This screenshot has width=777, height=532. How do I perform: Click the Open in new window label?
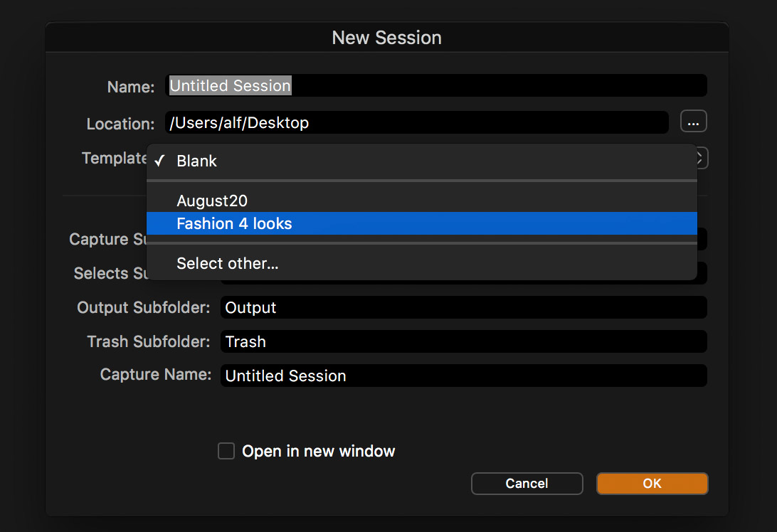click(x=319, y=451)
